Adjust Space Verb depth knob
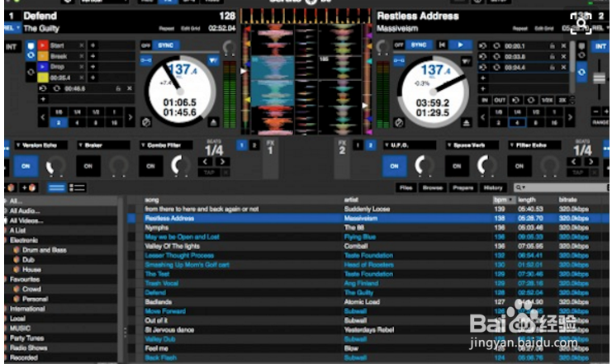Viewport: 612px width, 364px height. [487, 166]
